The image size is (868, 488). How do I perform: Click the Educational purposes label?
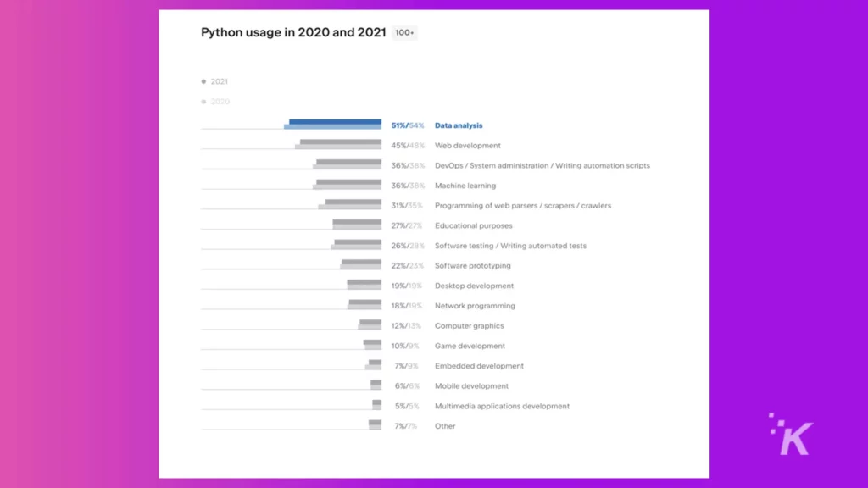coord(474,225)
